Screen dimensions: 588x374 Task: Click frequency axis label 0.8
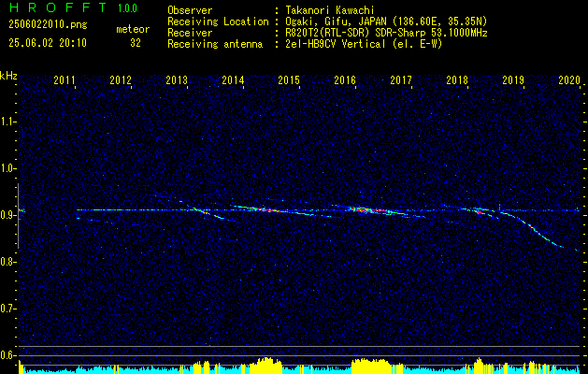pyautogui.click(x=7, y=262)
